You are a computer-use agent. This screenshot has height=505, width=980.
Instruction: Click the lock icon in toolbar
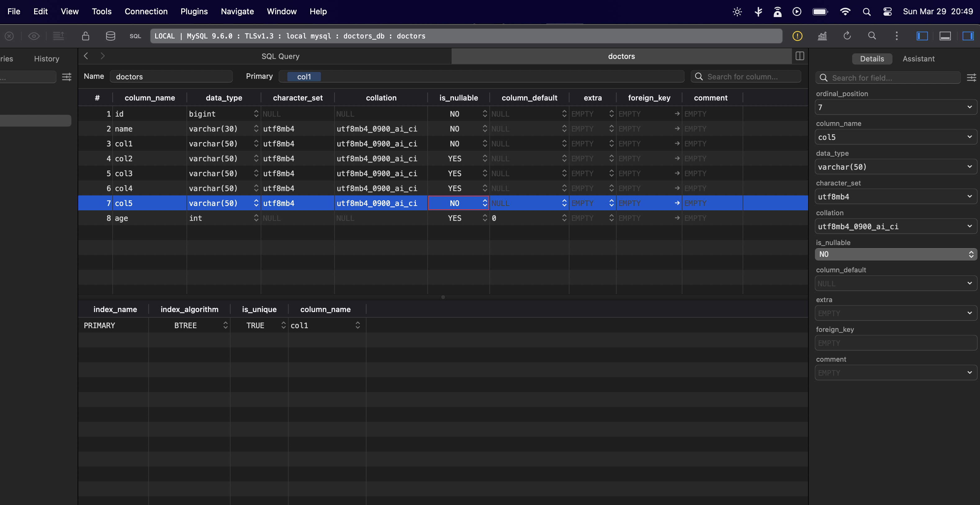(x=86, y=36)
